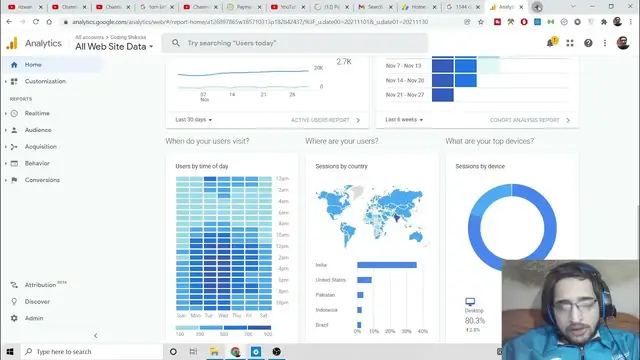
Task: Open Task View on taskbar
Action: click(x=193, y=351)
